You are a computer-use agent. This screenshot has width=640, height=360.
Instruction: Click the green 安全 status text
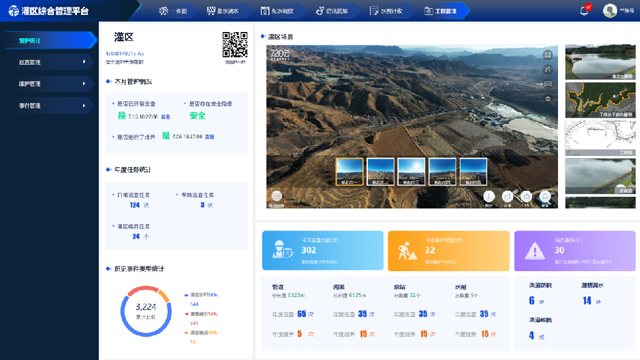pyautogui.click(x=198, y=116)
